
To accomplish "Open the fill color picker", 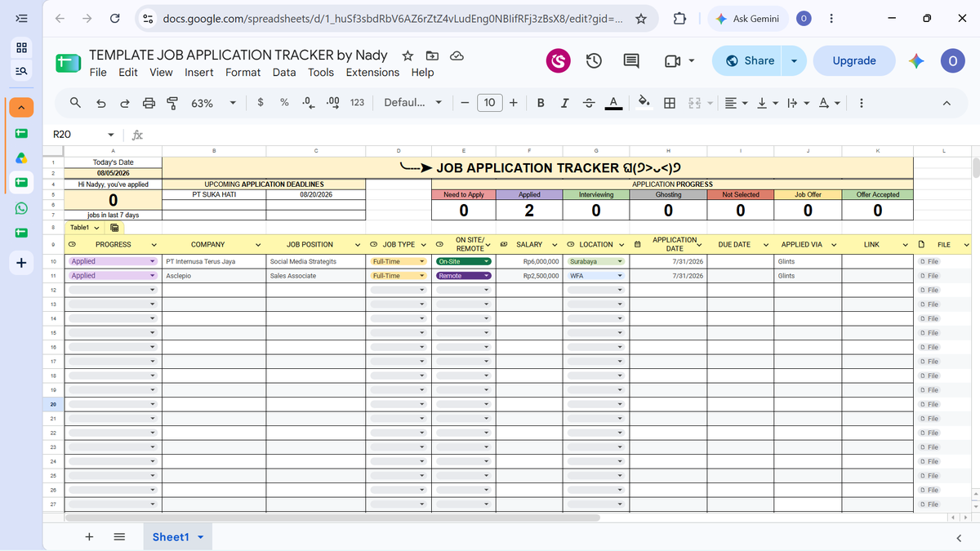I will tap(644, 103).
